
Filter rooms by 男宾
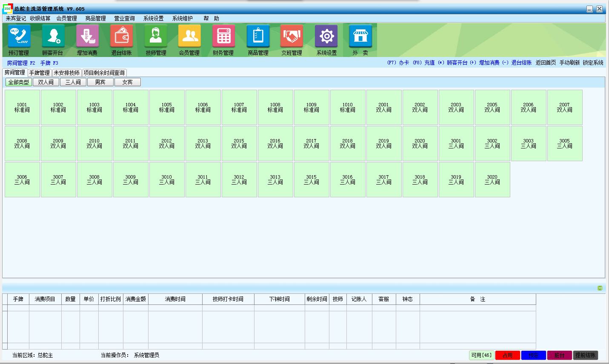click(100, 82)
